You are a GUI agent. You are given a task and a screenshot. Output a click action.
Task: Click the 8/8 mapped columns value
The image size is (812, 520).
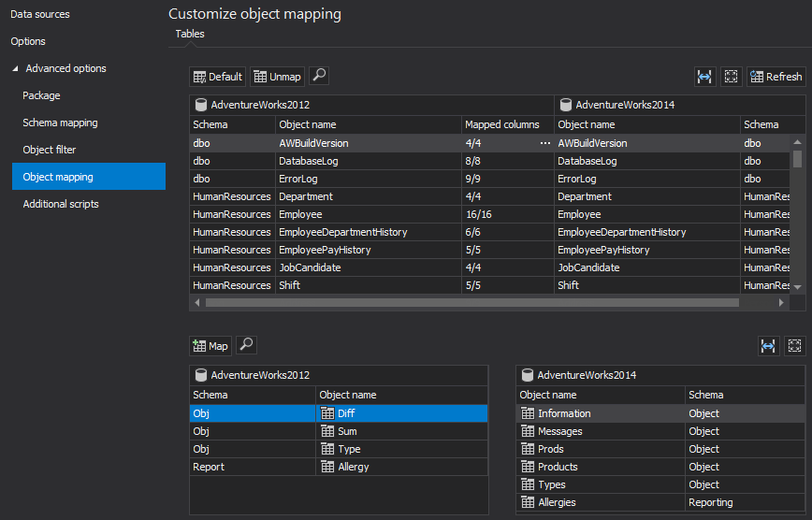coord(472,161)
